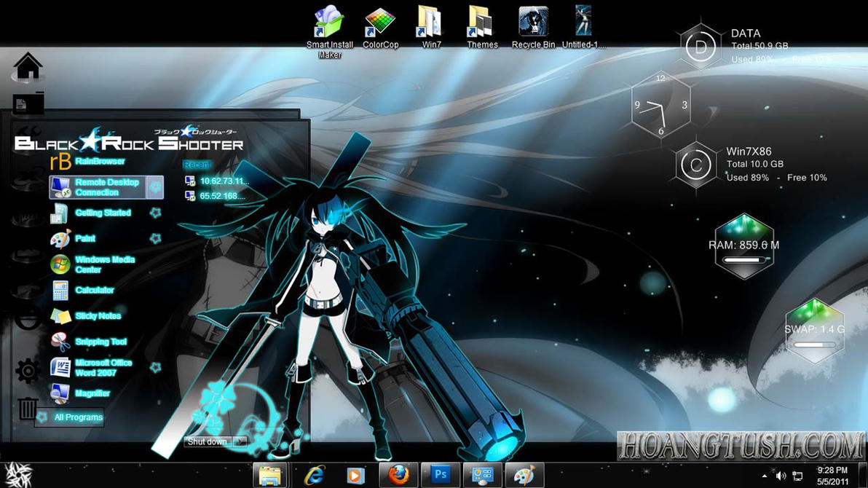Click the SWAP usage meter bar
The width and height of the screenshot is (868, 488).
[814, 345]
